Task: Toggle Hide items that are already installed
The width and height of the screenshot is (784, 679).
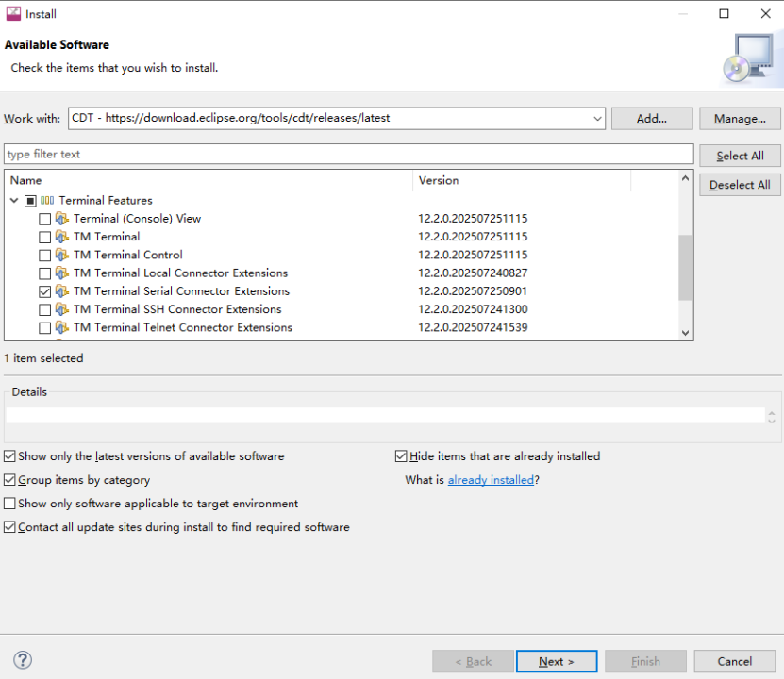Action: pos(401,456)
